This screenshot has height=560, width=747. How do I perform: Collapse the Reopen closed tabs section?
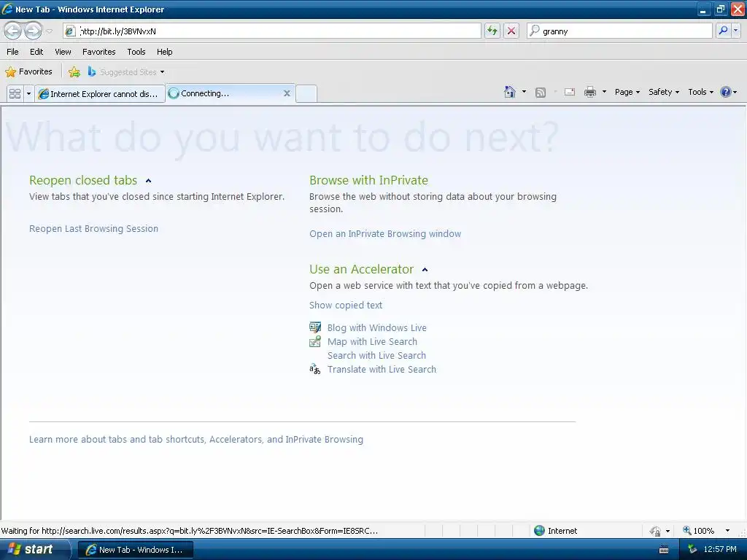point(149,181)
